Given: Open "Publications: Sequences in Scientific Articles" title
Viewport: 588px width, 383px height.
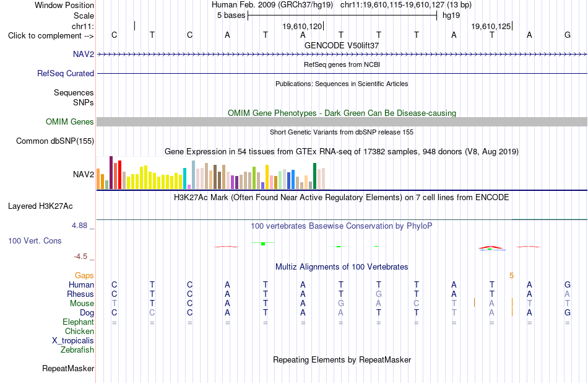Looking at the screenshot, I should coord(342,84).
